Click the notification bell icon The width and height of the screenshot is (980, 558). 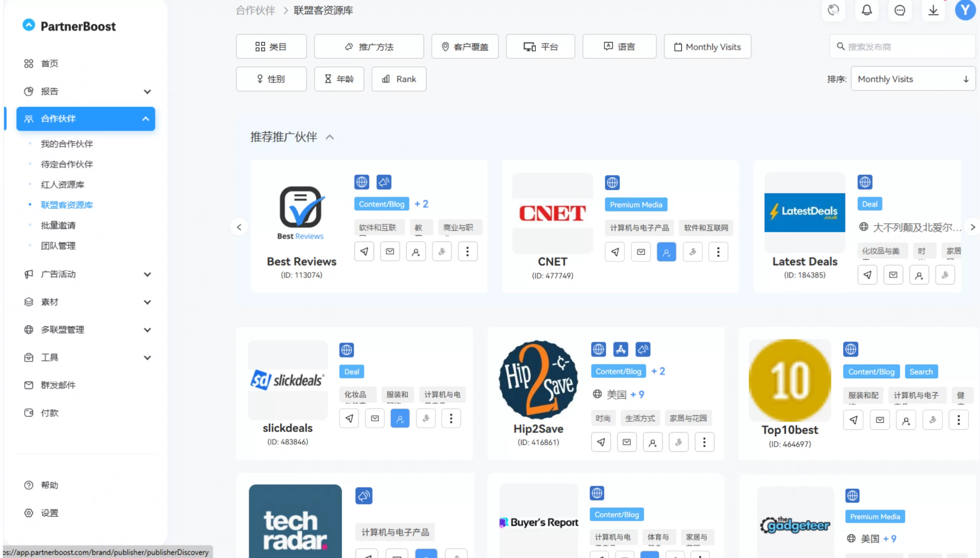(x=866, y=10)
